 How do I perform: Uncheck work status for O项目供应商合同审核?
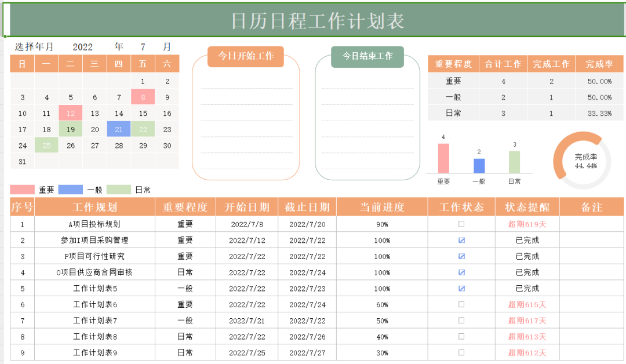tap(461, 272)
